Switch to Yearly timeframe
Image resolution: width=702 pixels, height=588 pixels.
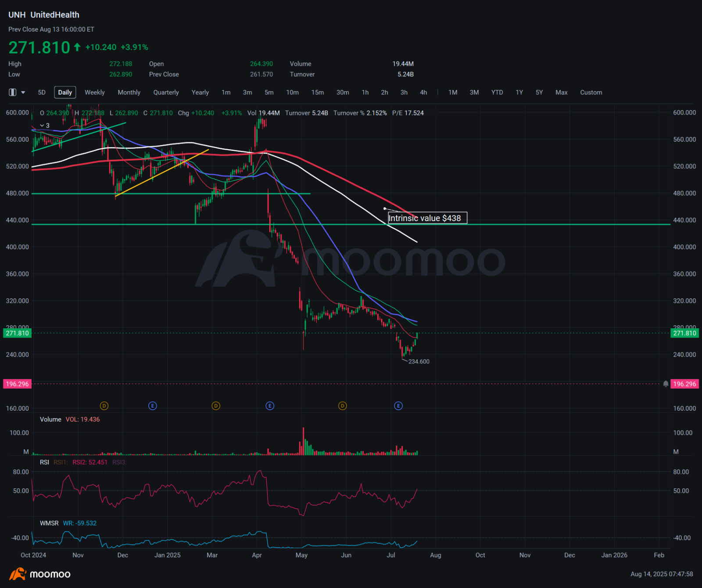pos(200,93)
